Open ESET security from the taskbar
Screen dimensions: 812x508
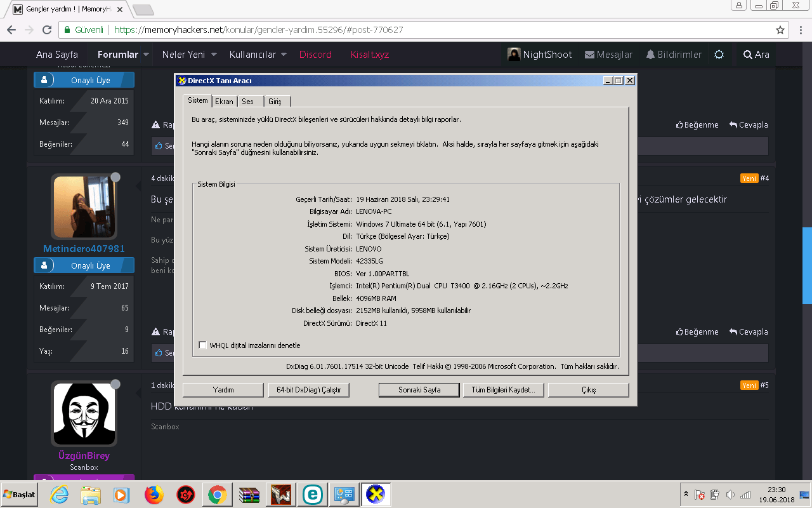tap(313, 495)
